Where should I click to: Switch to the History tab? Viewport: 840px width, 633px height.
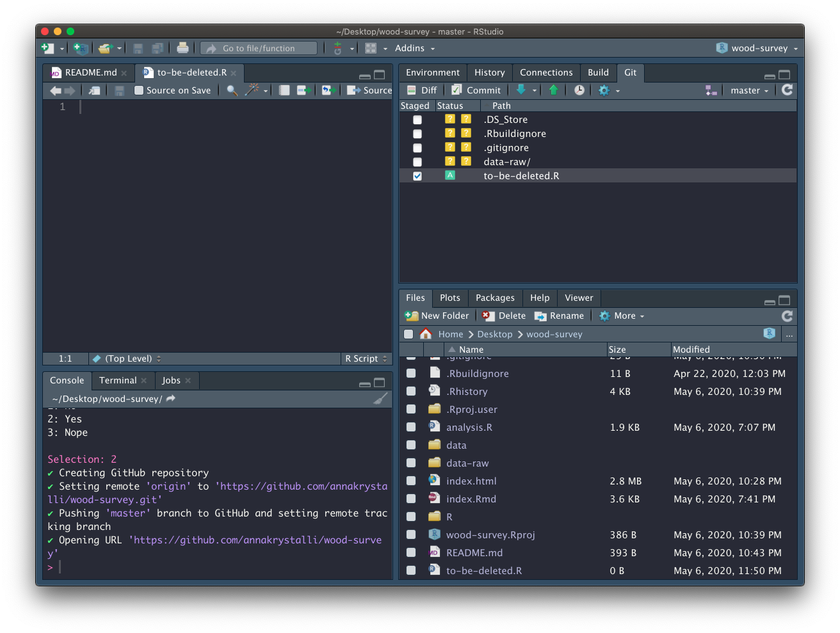point(490,72)
